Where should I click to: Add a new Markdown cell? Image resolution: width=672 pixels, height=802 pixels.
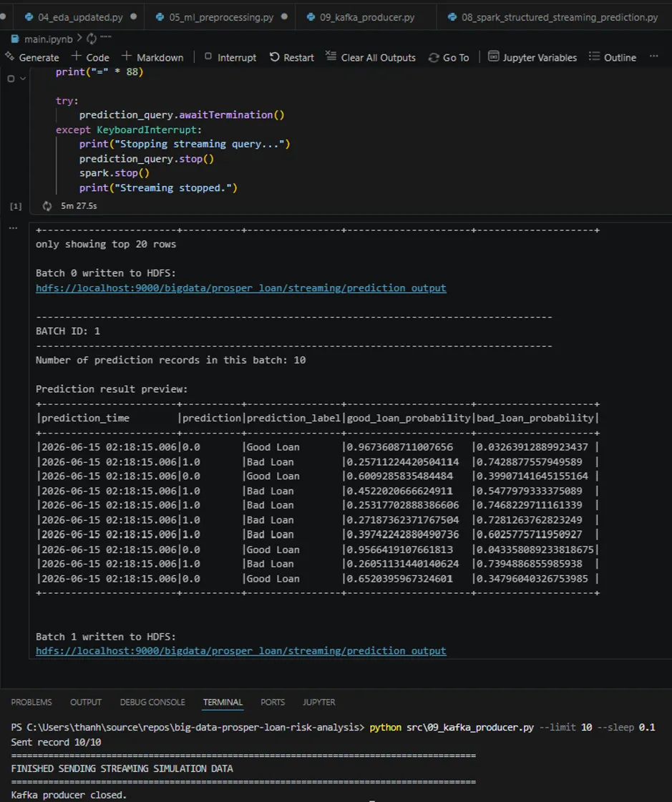(x=152, y=57)
